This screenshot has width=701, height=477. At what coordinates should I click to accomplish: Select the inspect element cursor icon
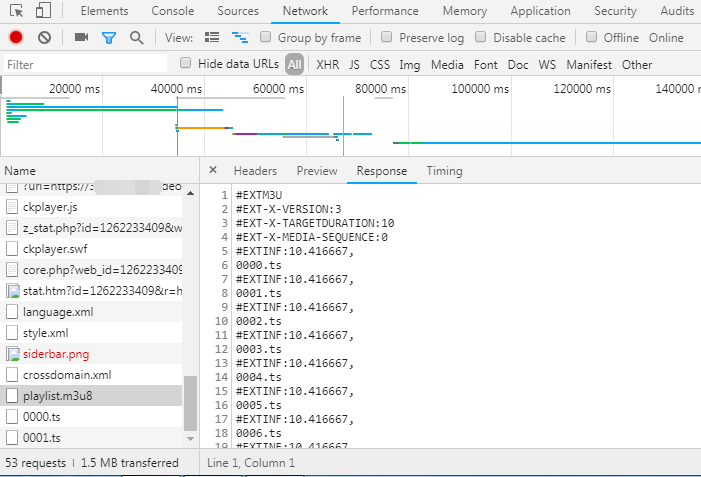point(17,11)
